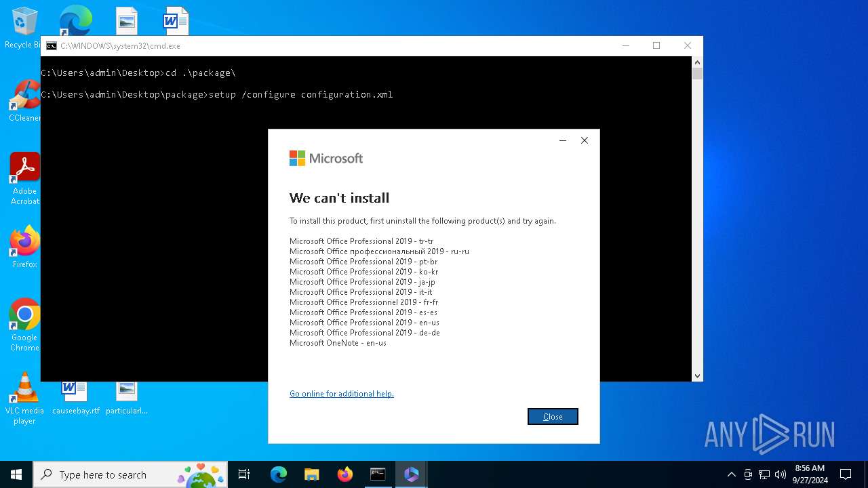Select the ru-ru Office product line
868x488 pixels.
379,251
